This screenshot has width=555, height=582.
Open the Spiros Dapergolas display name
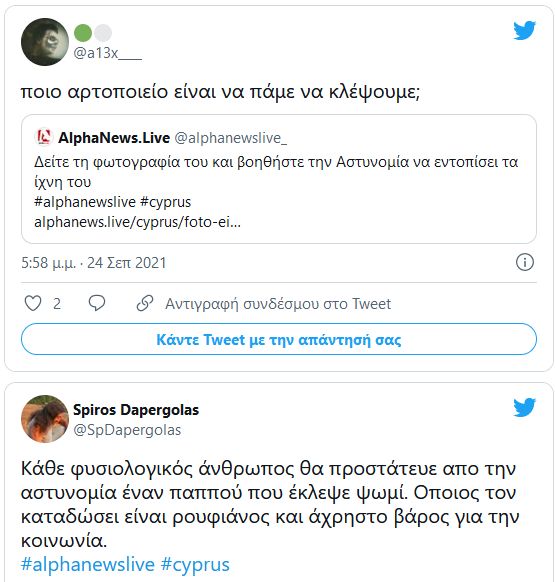(136, 410)
